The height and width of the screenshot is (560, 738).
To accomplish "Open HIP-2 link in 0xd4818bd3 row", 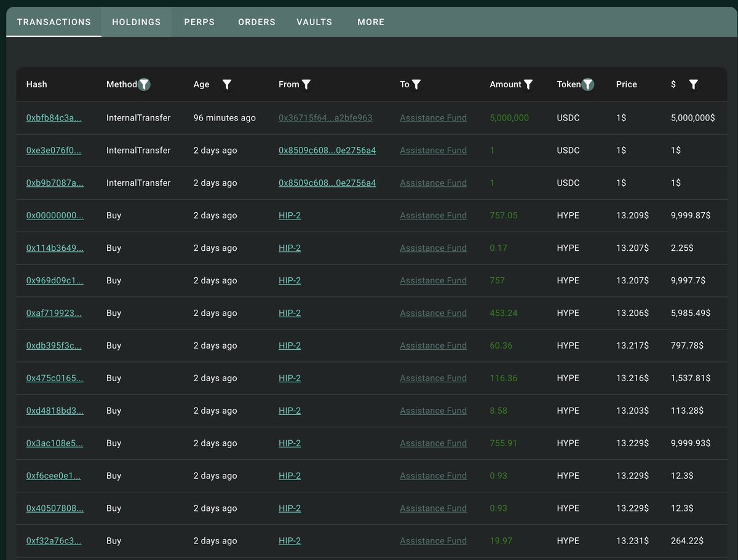I will coord(290,411).
